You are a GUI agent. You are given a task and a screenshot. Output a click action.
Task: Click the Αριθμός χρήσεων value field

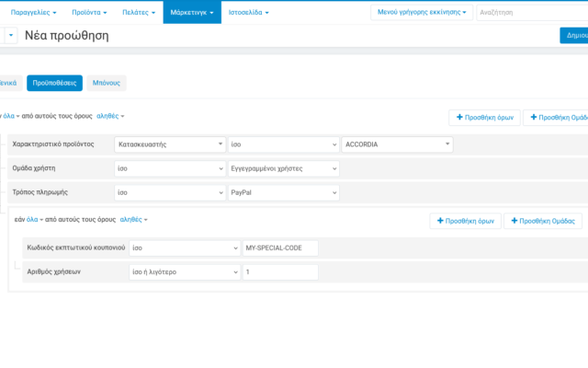[279, 272]
